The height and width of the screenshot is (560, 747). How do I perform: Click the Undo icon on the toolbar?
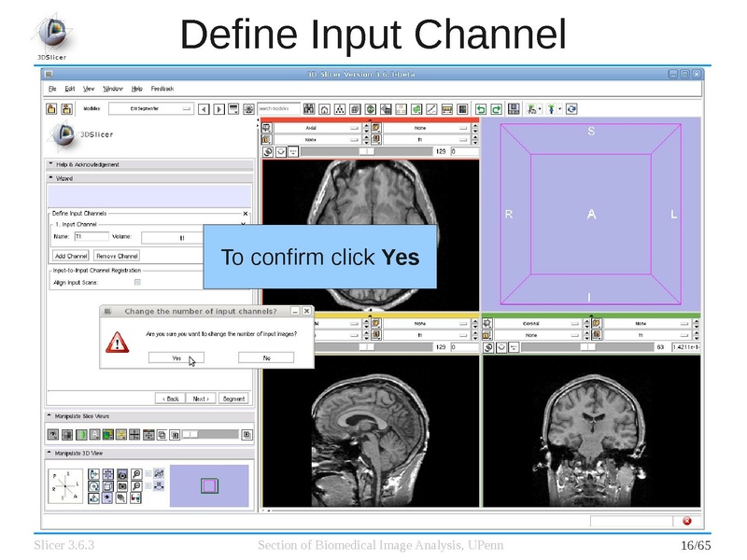pos(481,109)
